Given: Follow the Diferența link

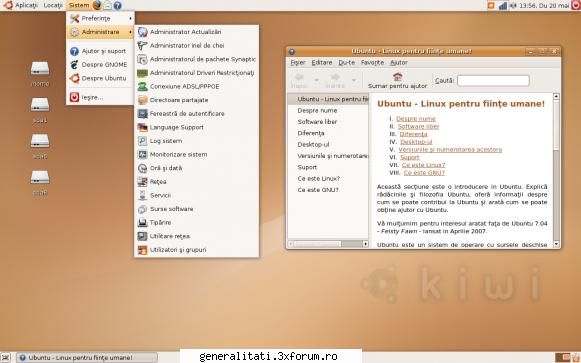Looking at the screenshot, I should [x=414, y=134].
